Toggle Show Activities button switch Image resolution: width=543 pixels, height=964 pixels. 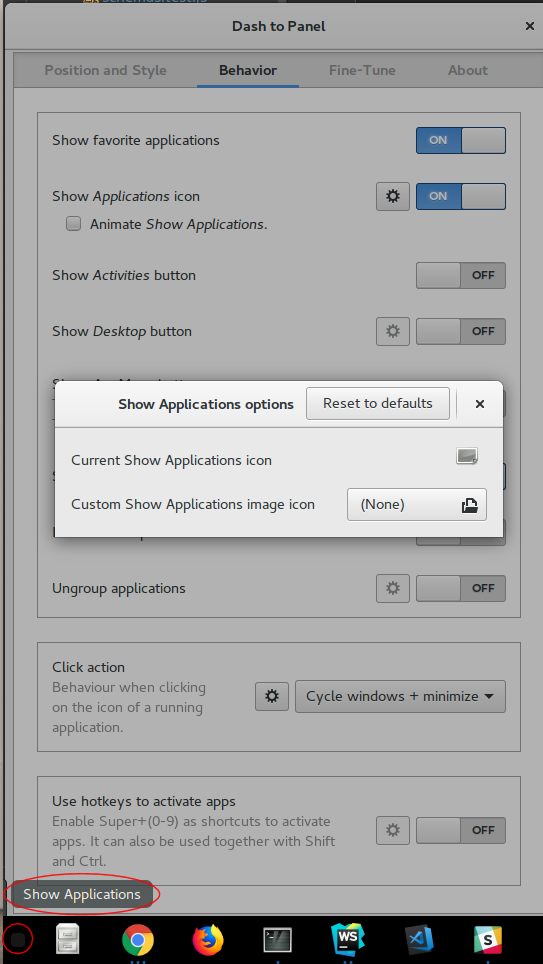(x=461, y=275)
